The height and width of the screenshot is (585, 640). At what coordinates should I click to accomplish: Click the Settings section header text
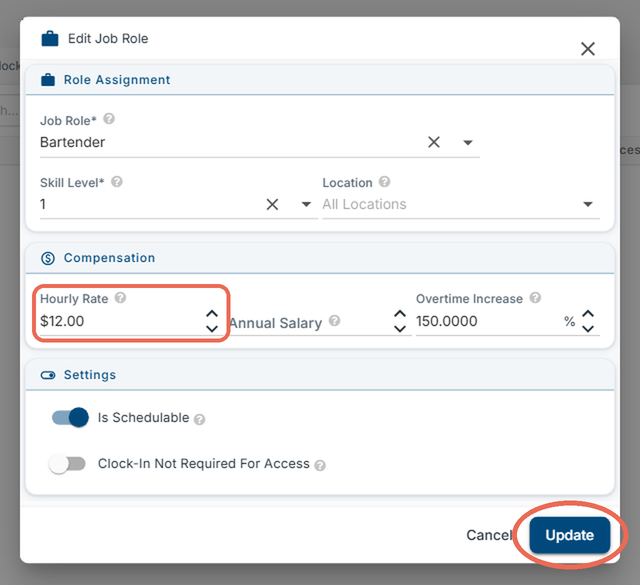tap(90, 375)
